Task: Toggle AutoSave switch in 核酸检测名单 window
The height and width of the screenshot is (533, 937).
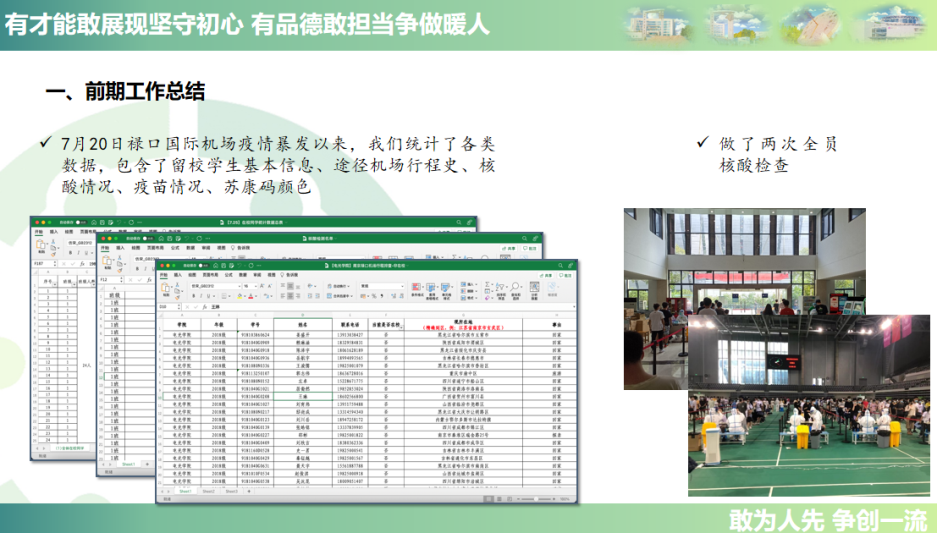Action: click(x=148, y=238)
